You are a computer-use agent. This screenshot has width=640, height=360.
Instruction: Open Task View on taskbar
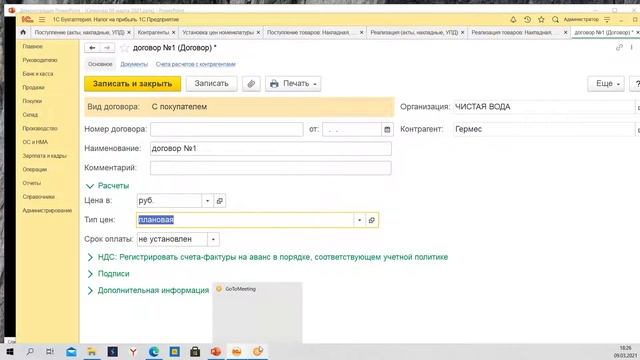point(50,351)
